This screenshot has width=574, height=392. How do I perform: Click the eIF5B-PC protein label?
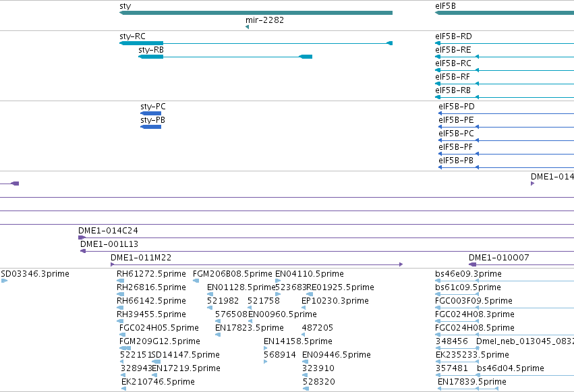pyautogui.click(x=456, y=134)
